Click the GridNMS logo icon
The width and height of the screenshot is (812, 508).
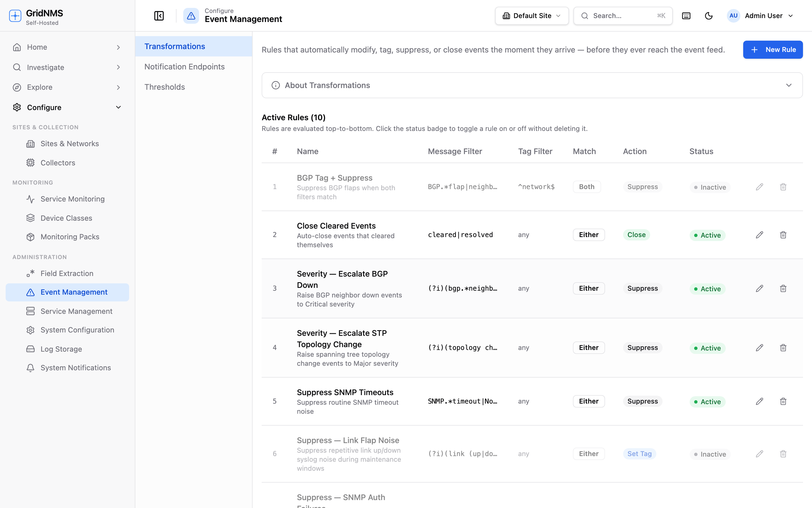pos(15,16)
